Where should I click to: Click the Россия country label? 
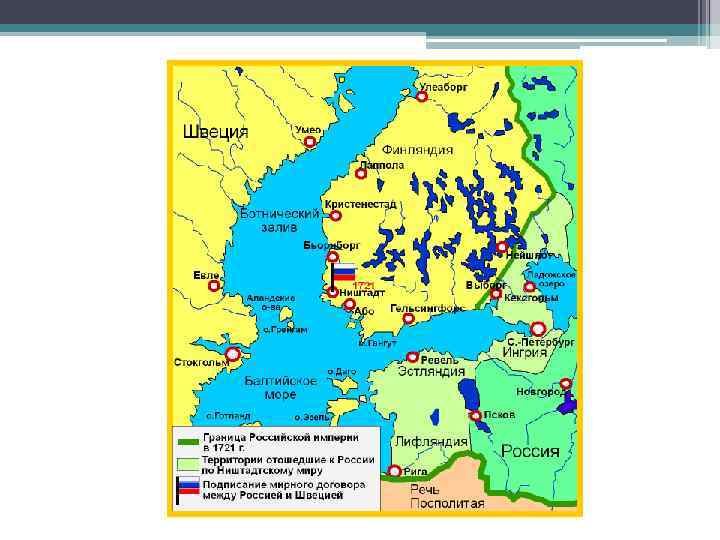[530, 451]
